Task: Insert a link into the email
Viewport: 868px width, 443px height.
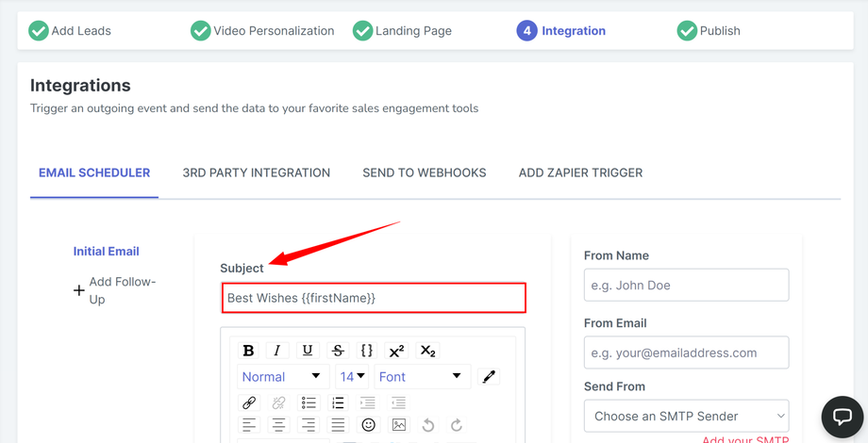Action: [x=249, y=402]
